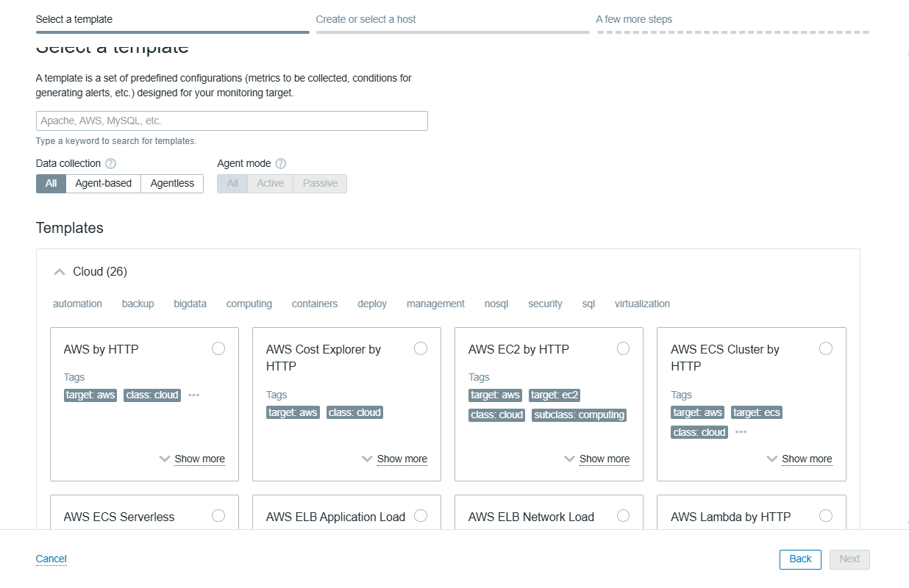Select AWS ELB Application Load radio button
The image size is (909, 588).
[421, 516]
